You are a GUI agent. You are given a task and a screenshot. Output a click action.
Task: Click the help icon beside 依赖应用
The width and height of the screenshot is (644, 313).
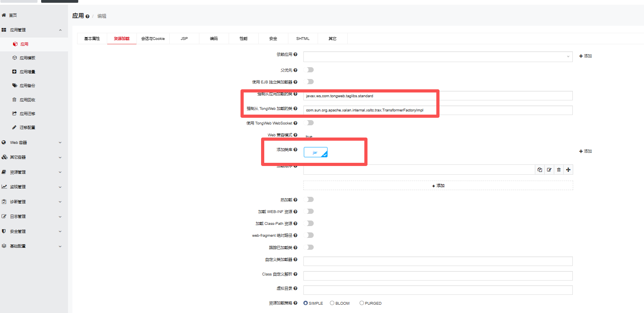(x=295, y=55)
